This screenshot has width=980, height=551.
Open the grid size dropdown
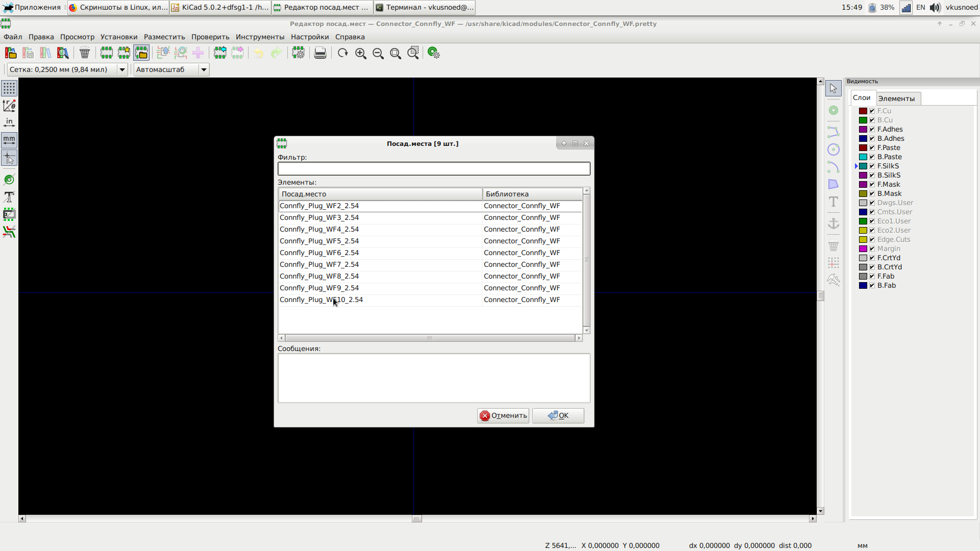[x=122, y=70]
